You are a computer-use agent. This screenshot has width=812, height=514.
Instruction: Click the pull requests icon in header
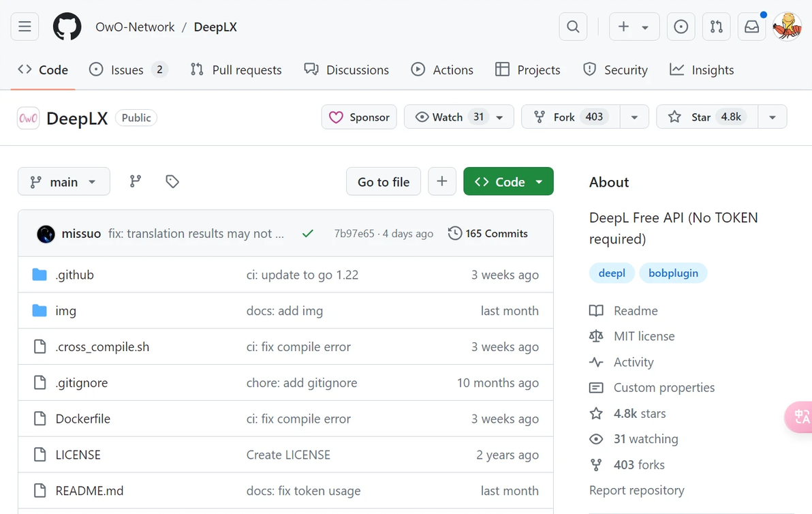[716, 27]
